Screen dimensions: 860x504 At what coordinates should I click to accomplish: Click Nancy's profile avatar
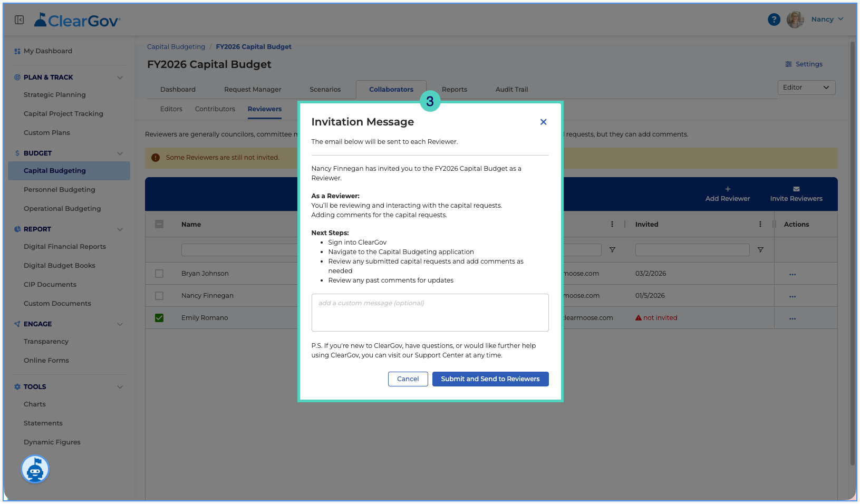pyautogui.click(x=795, y=20)
